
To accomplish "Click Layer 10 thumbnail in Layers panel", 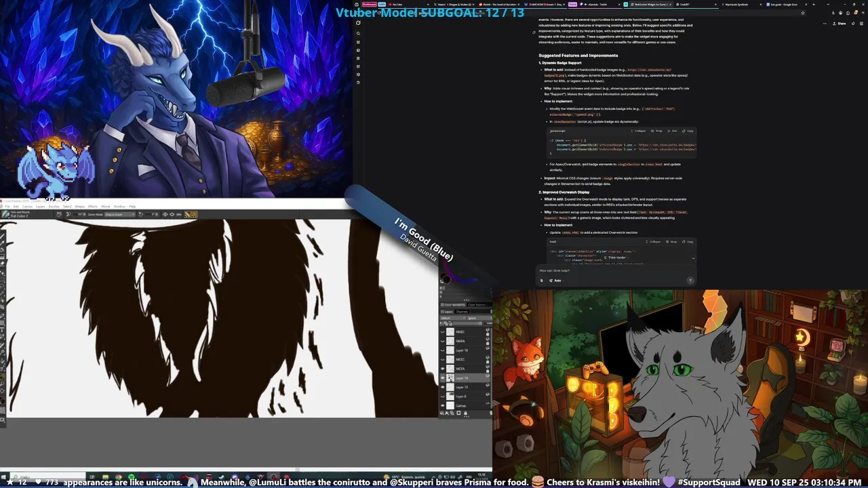I will tap(450, 350).
